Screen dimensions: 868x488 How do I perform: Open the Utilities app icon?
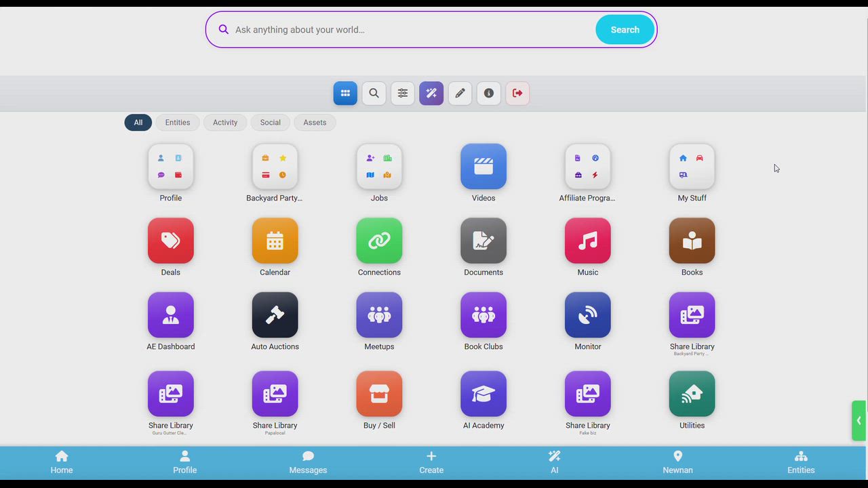(692, 394)
